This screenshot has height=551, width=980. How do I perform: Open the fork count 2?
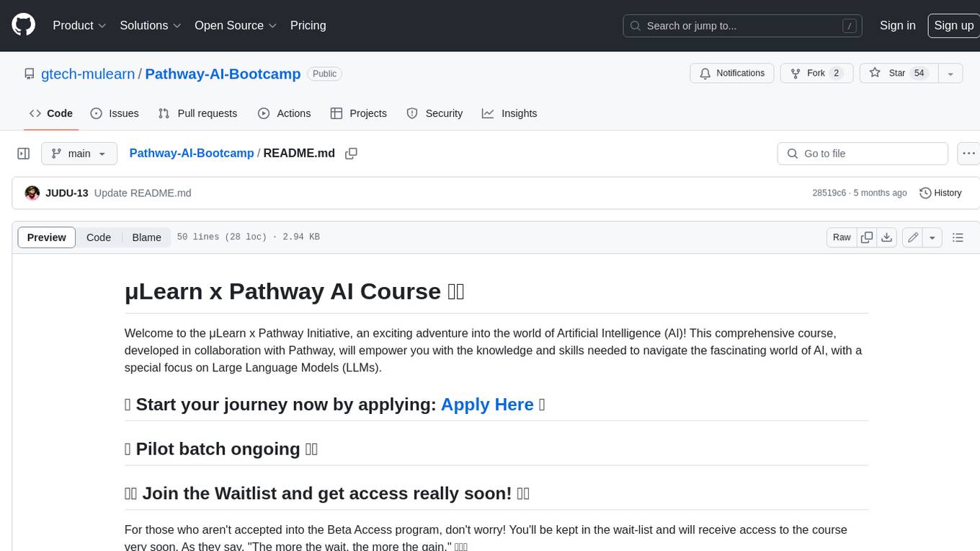tap(836, 74)
